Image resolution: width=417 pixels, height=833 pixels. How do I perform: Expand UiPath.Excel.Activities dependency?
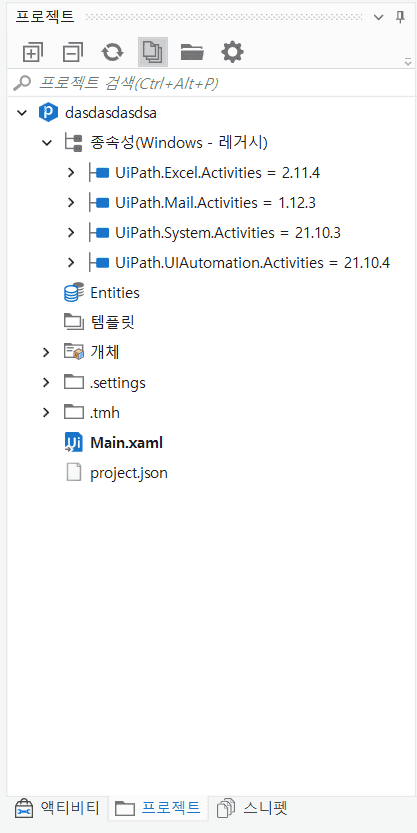[x=71, y=173]
